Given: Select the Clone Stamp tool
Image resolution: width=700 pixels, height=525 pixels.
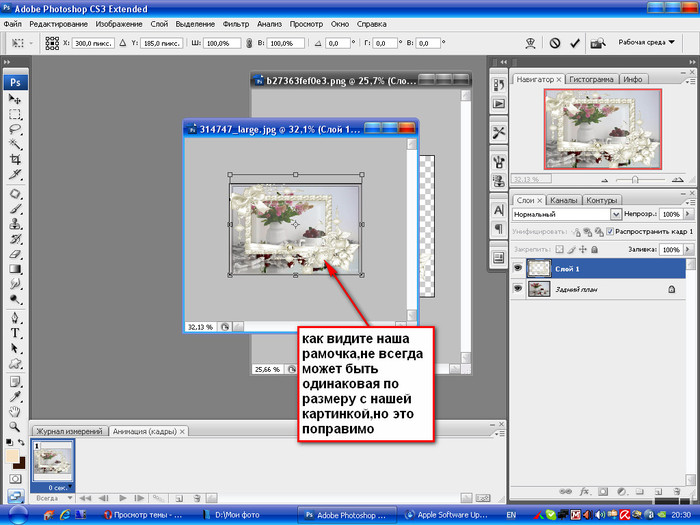Looking at the screenshot, I should coord(15,224).
